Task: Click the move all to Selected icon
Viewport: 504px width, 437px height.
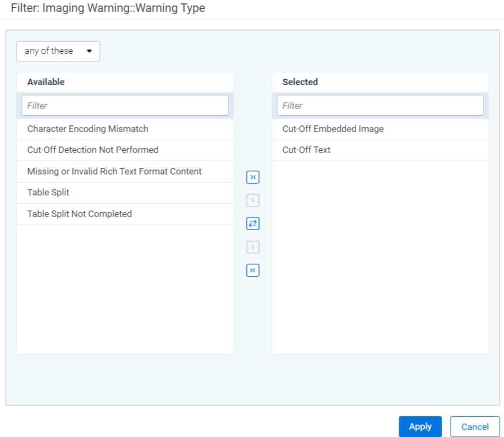Action: tap(253, 177)
